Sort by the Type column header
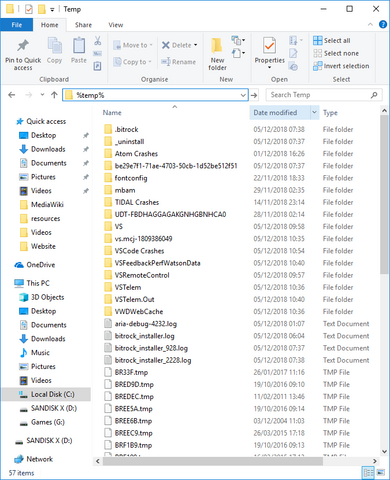 click(x=330, y=113)
